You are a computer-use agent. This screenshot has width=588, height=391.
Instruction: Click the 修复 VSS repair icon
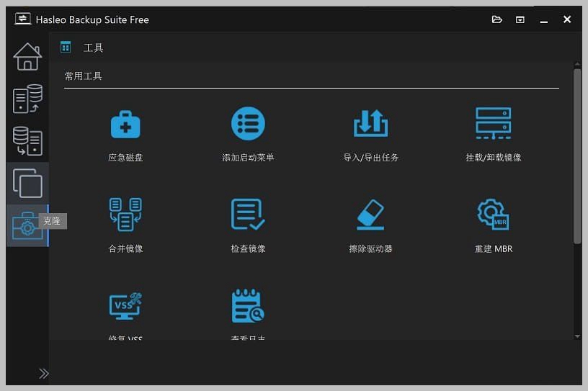tap(125, 306)
